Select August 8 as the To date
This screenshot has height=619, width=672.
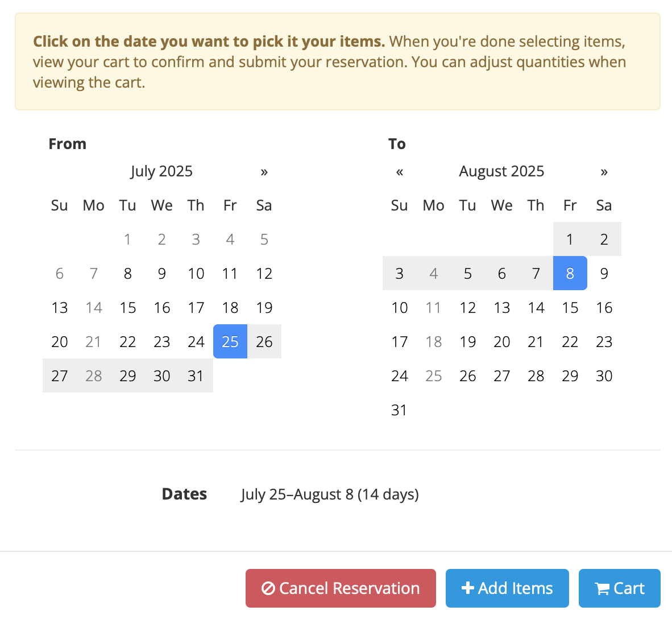(570, 273)
